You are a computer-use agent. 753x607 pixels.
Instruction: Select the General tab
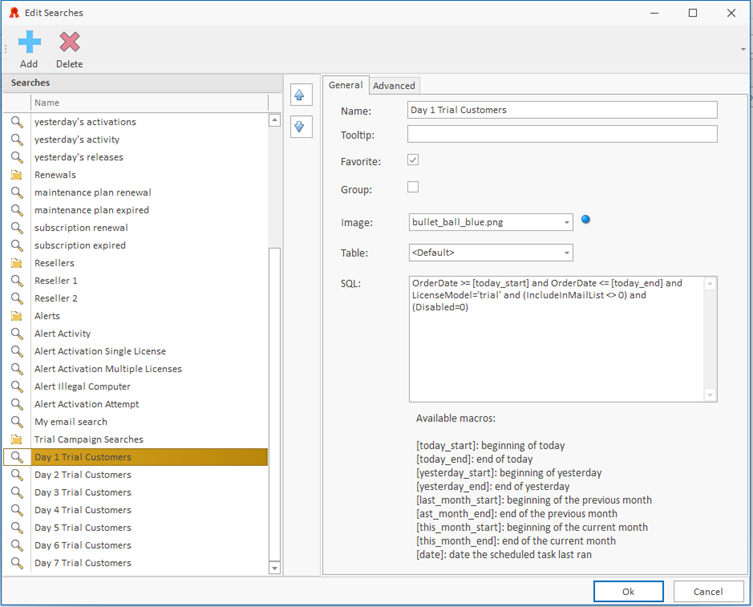[346, 86]
